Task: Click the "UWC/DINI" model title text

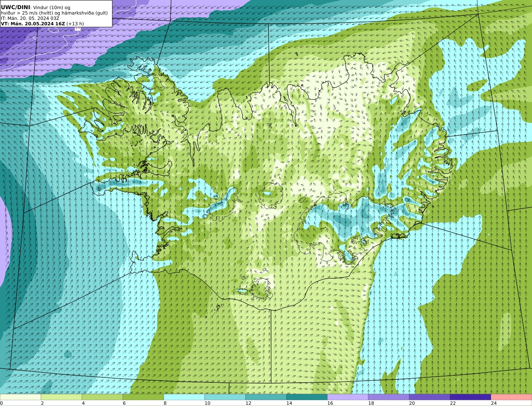Action: click(15, 7)
